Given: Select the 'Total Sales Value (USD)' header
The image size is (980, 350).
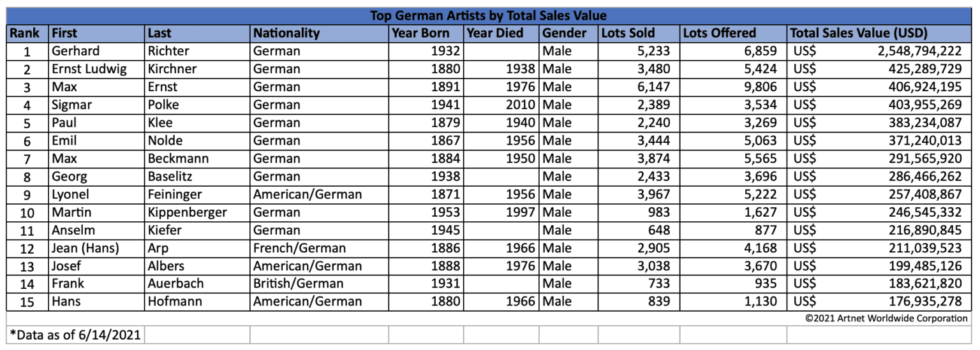Looking at the screenshot, I should pos(859,34).
